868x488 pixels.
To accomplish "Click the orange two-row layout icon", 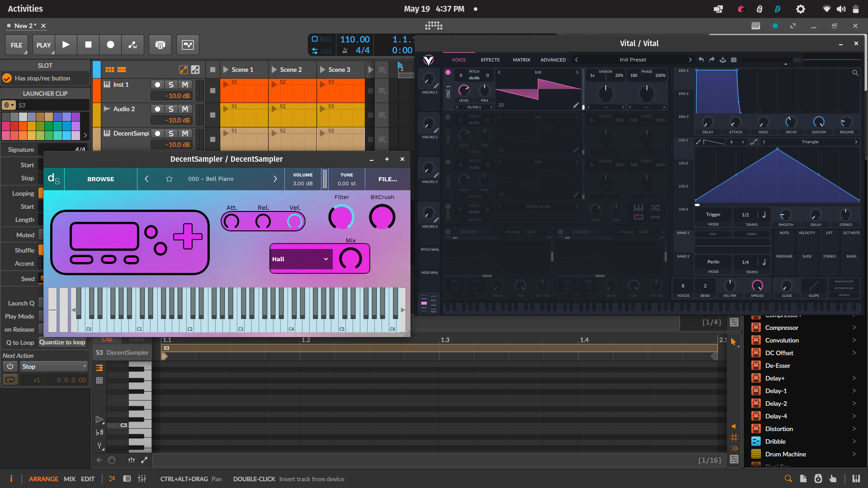I will [x=122, y=70].
